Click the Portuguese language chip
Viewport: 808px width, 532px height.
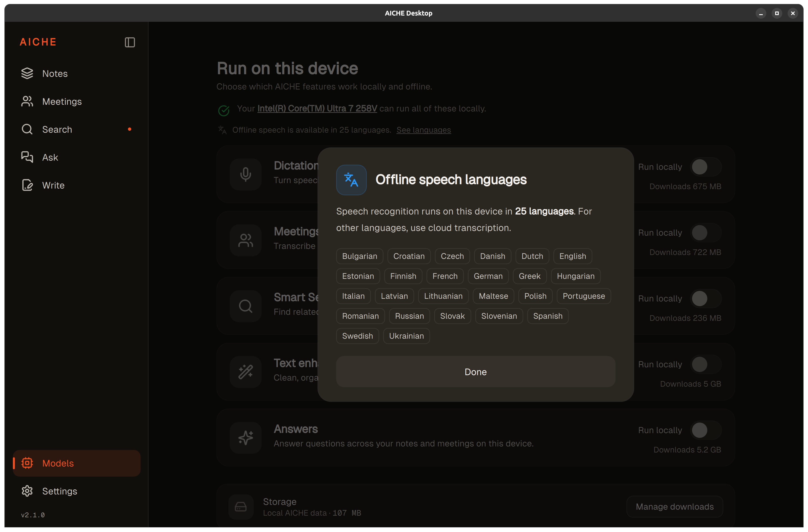[584, 296]
